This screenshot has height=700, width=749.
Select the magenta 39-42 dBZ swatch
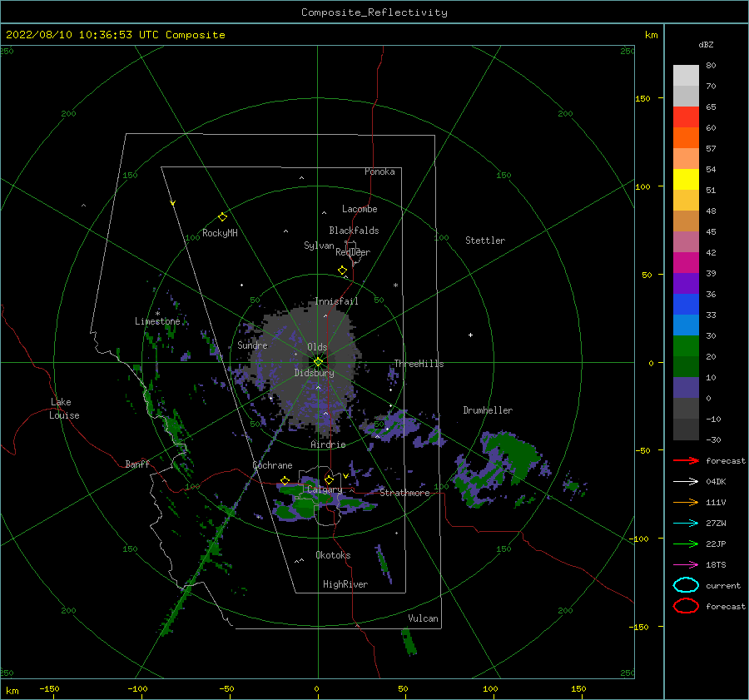(x=686, y=263)
